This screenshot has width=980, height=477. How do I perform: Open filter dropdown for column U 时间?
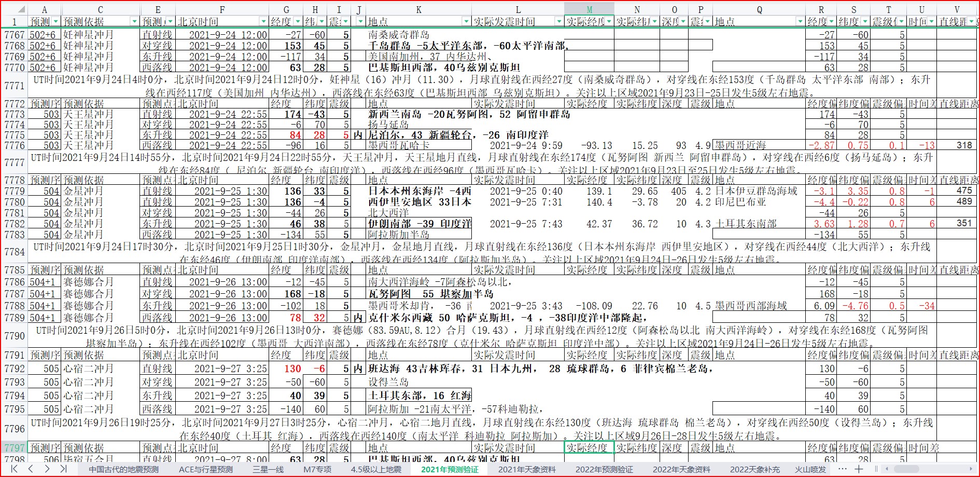click(x=931, y=21)
